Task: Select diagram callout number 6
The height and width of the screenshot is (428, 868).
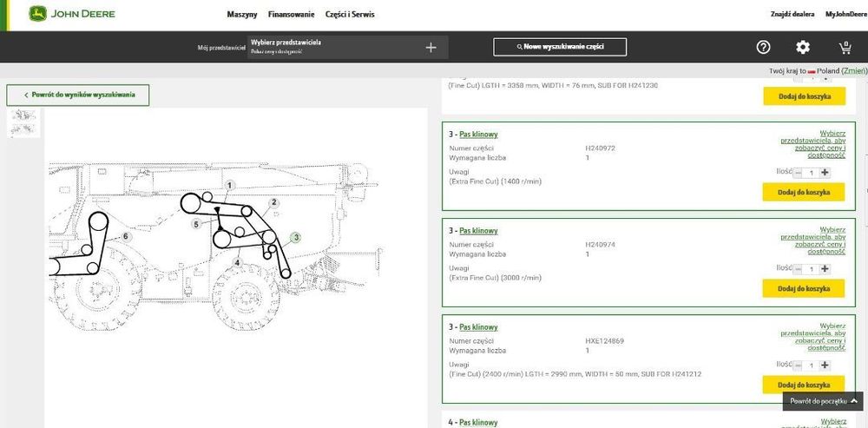Action: pyautogui.click(x=126, y=237)
